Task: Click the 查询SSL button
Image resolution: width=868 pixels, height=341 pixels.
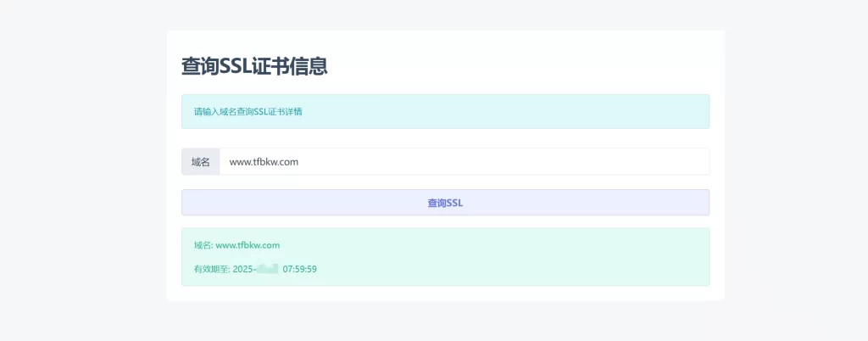Action: click(445, 203)
